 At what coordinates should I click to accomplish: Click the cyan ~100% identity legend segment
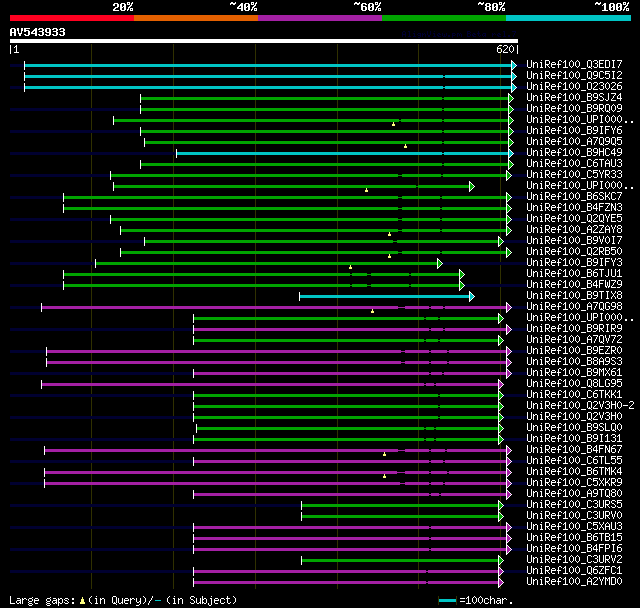tap(569, 18)
